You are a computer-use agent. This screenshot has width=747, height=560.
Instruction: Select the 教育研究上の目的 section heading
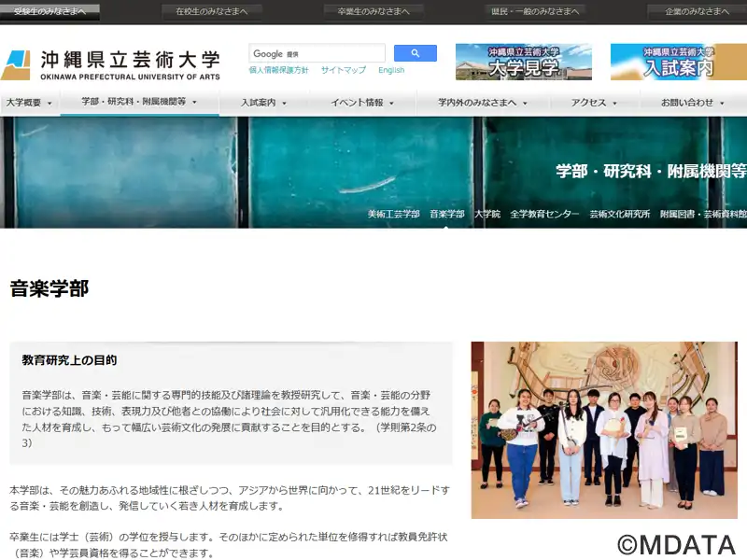(x=69, y=360)
